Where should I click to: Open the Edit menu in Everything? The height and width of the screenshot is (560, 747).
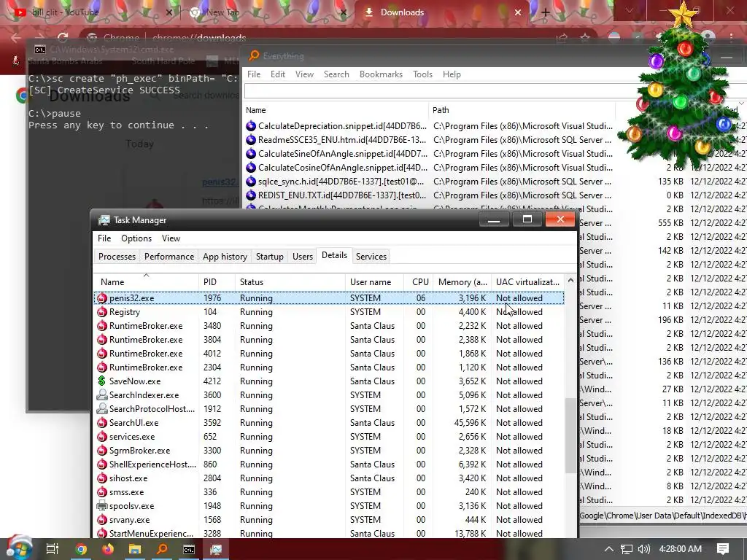(278, 74)
